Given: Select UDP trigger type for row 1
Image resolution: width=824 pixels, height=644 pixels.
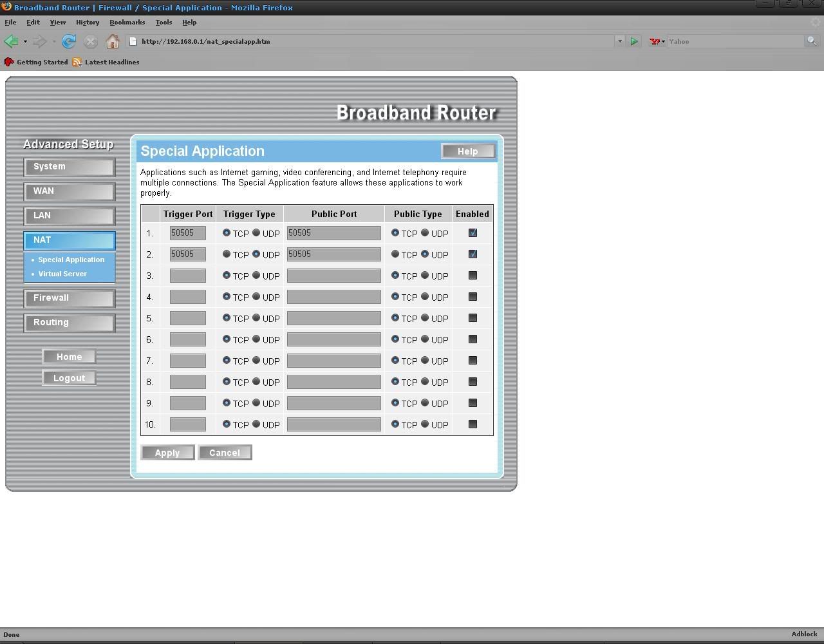Looking at the screenshot, I should [256, 233].
